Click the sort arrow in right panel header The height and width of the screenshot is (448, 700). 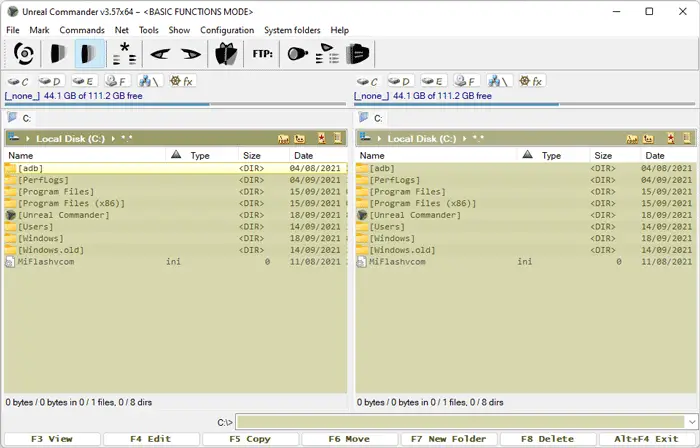pos(528,154)
